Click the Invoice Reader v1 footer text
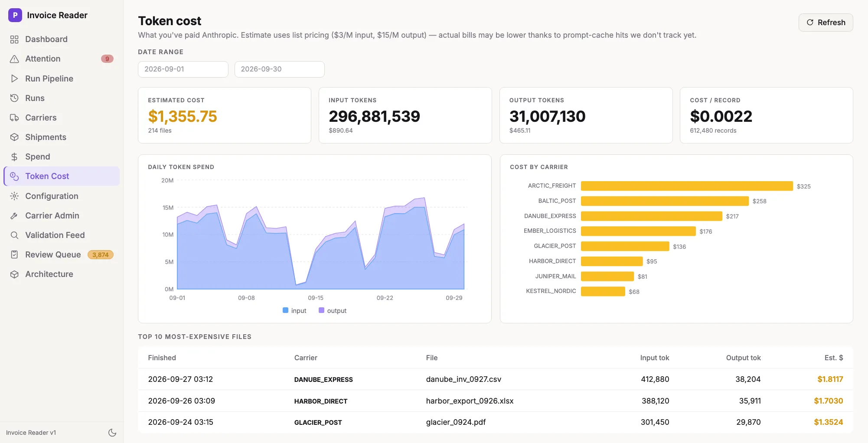Screen dimensions: 868x443 tap(31, 433)
